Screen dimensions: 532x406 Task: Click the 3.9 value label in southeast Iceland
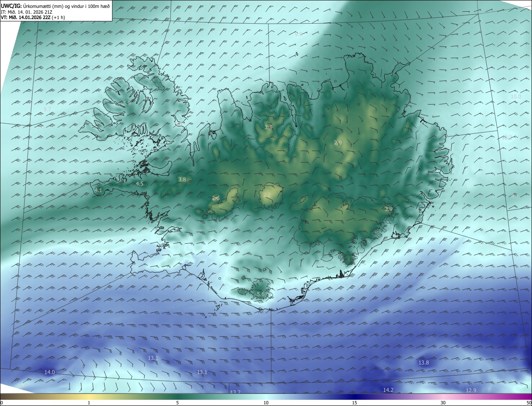pyautogui.click(x=389, y=209)
